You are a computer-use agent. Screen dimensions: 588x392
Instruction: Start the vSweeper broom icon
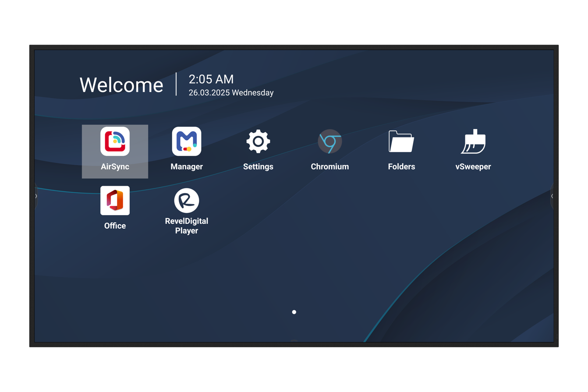click(x=473, y=141)
